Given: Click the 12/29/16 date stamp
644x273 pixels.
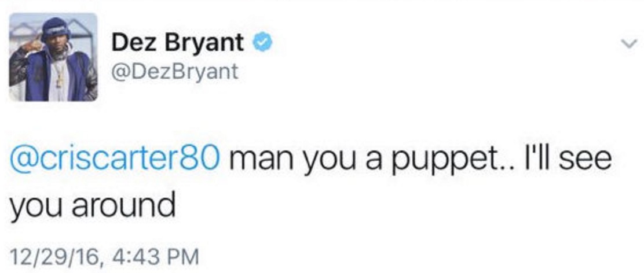Looking at the screenshot, I should [x=54, y=257].
